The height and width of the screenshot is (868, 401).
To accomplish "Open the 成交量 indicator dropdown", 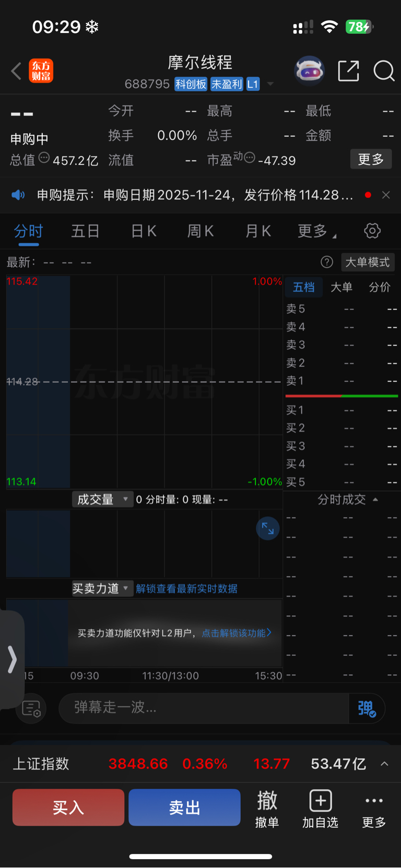I will (x=102, y=500).
